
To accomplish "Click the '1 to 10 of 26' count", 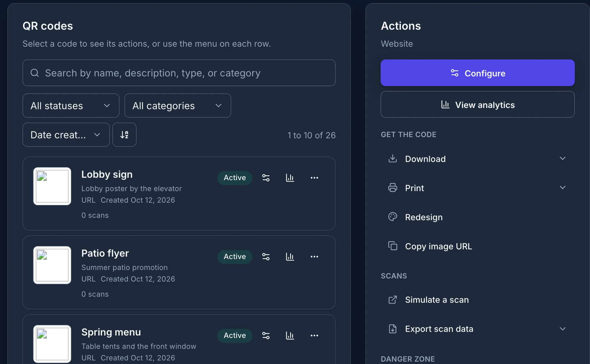I will [x=312, y=135].
